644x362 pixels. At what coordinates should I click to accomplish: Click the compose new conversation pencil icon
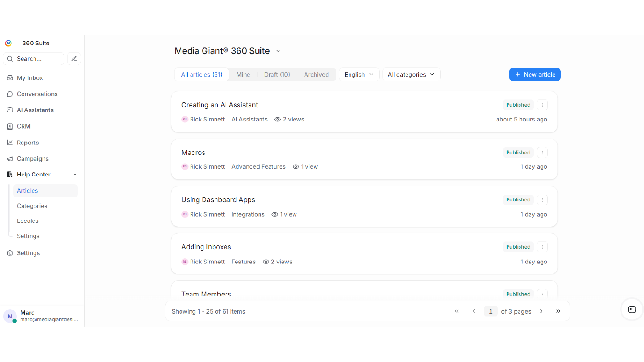tap(74, 59)
